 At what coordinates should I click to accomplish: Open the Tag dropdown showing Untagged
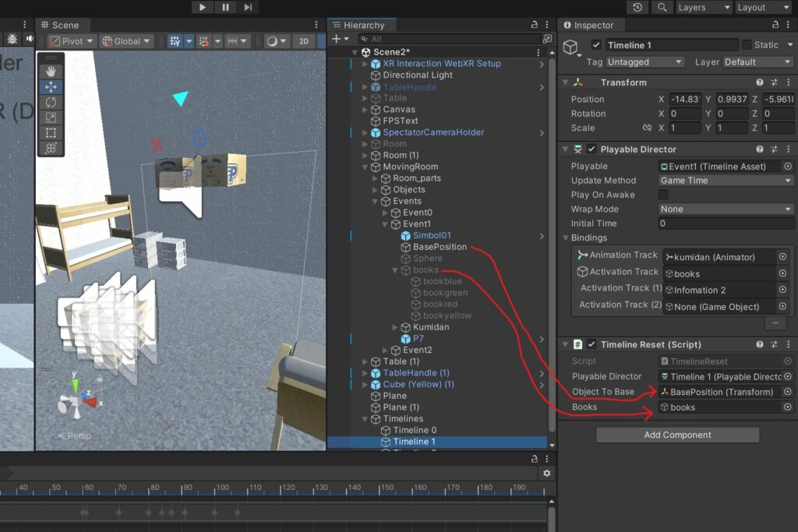(x=644, y=62)
